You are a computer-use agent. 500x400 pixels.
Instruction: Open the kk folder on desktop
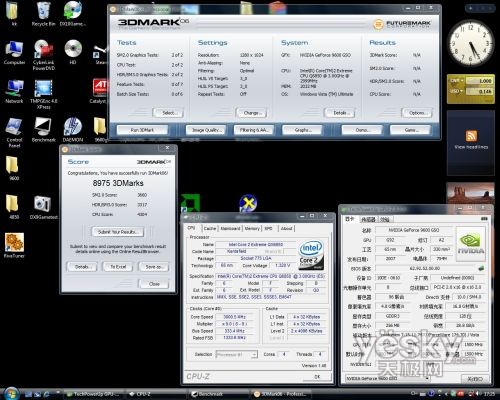[13, 13]
